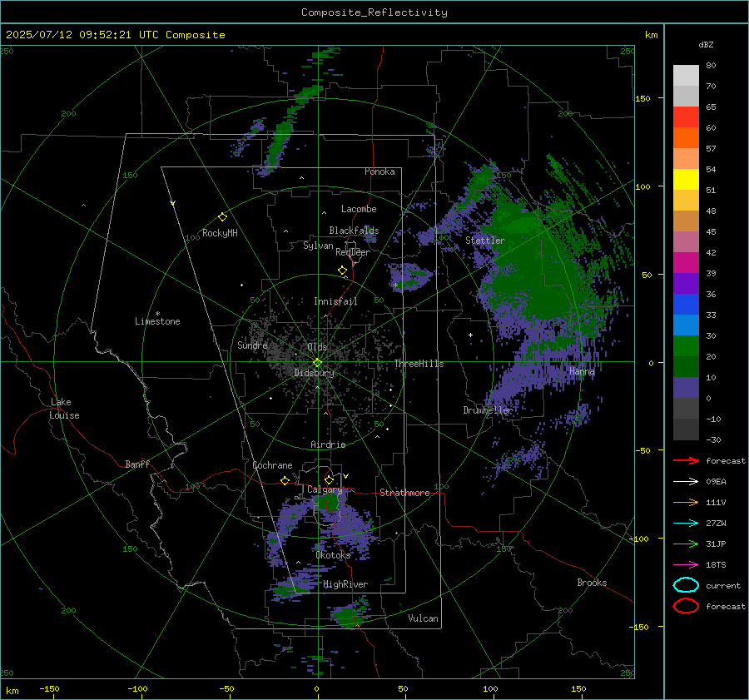Click the Lacombe label
The height and width of the screenshot is (700, 749).
[359, 209]
